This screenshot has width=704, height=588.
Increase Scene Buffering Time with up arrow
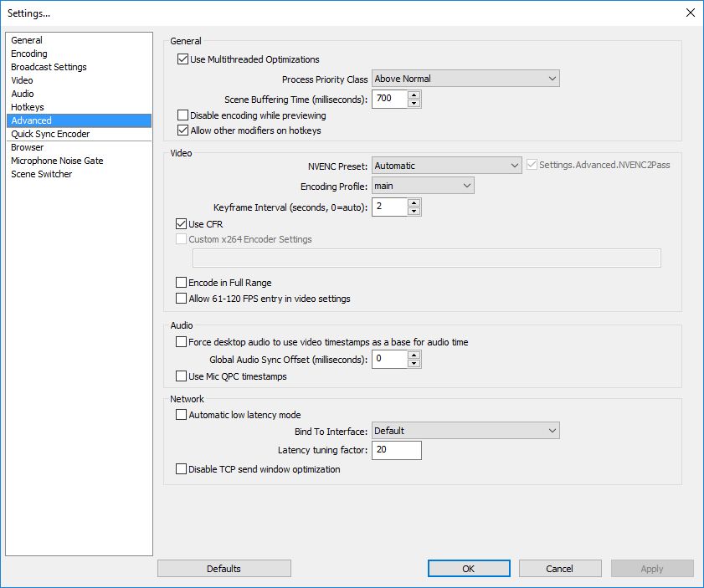pyautogui.click(x=414, y=95)
